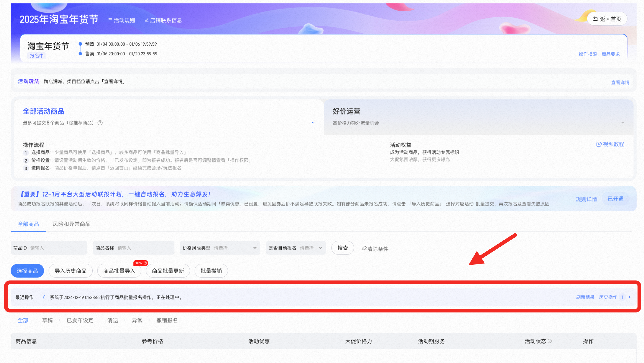Image resolution: width=644 pixels, height=363 pixels.
Task: Click 商品批量导入 button
Action: coord(119,271)
